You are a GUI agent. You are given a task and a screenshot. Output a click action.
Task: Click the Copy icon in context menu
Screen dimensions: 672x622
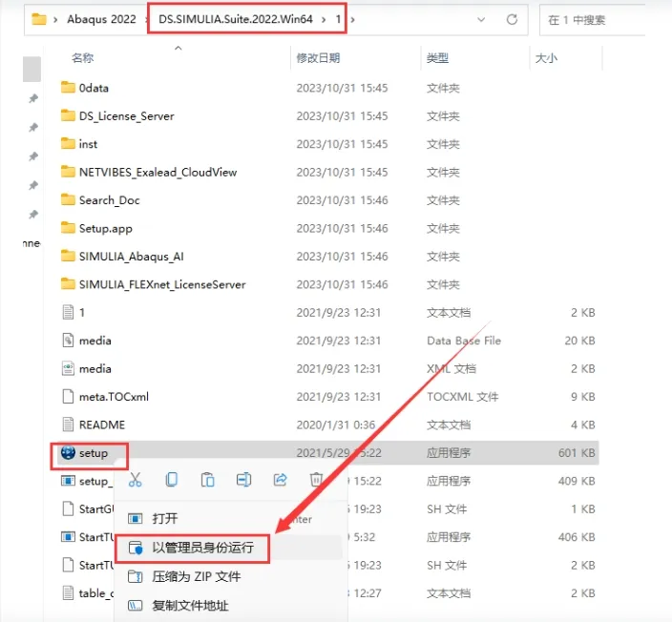click(x=172, y=480)
